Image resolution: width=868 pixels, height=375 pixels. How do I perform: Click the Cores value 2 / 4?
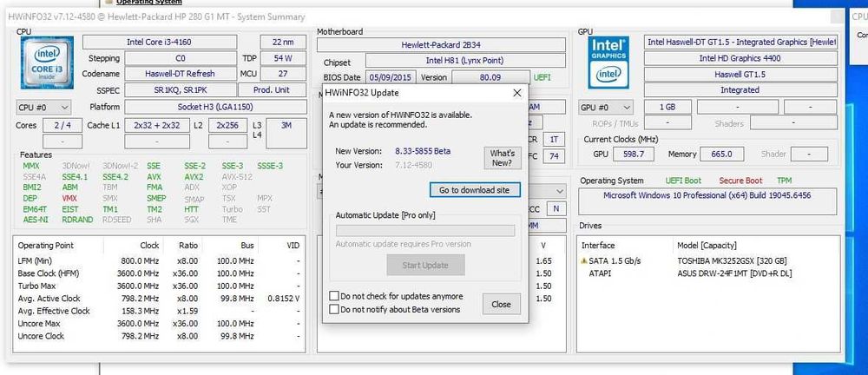point(62,125)
